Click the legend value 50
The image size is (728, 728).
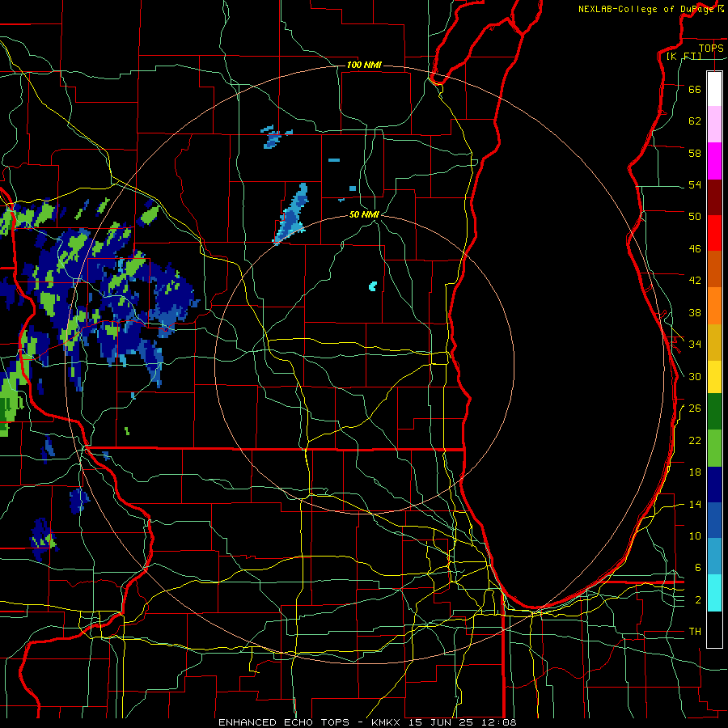click(x=695, y=217)
